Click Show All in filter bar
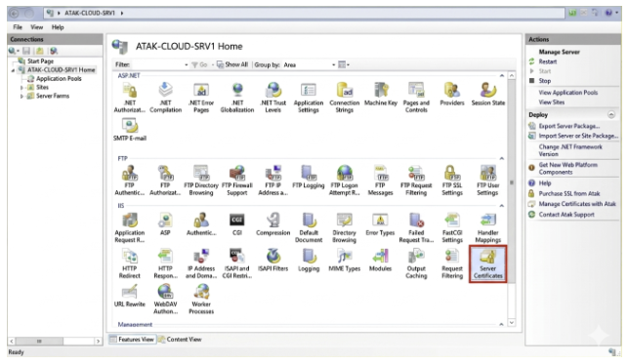The image size is (628, 364). 232,64
